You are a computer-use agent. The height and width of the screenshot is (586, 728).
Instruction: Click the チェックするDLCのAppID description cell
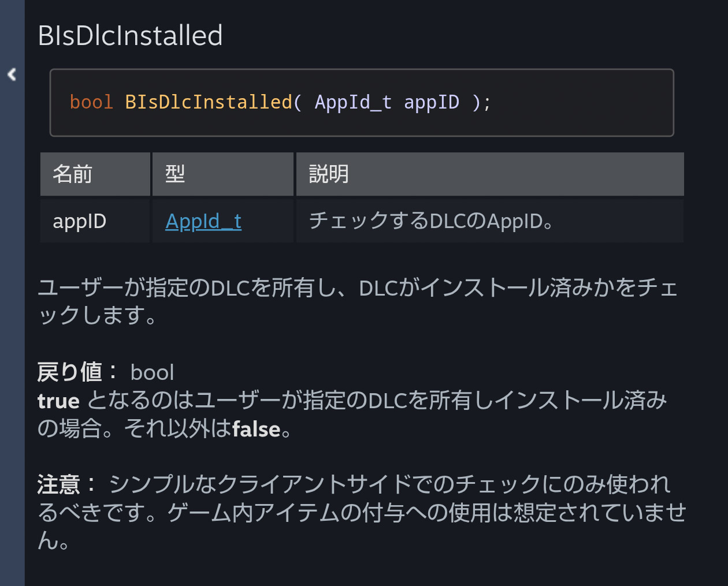[431, 221]
